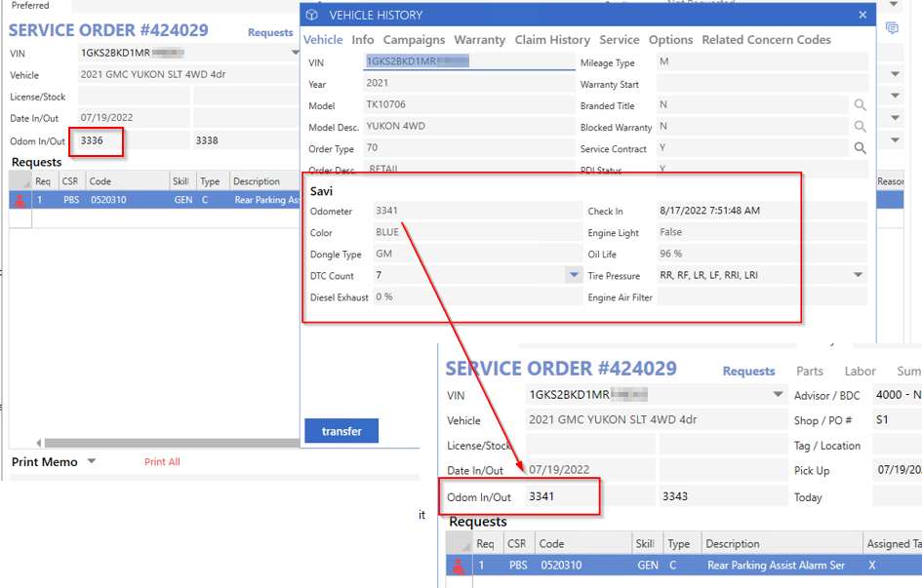Expand VIN dropdown in lower service order
This screenshot has height=588, width=922.
click(778, 394)
